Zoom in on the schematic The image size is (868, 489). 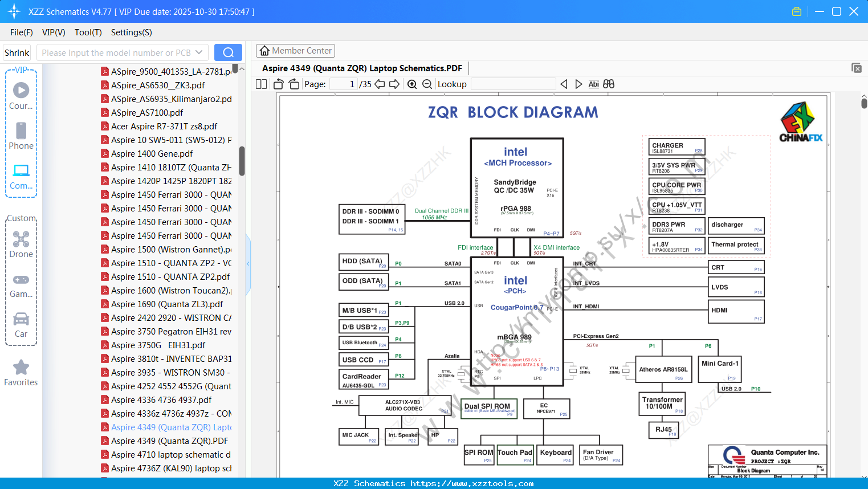tap(412, 84)
